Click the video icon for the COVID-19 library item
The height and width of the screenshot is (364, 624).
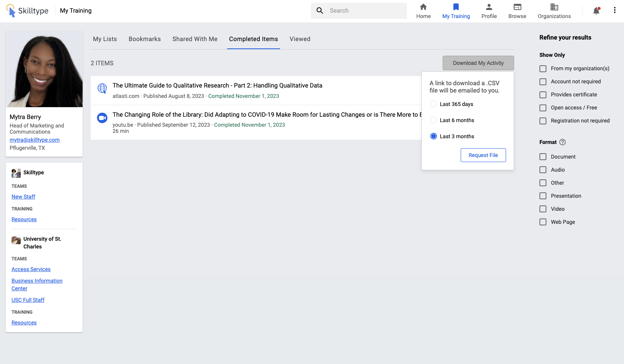click(x=102, y=118)
